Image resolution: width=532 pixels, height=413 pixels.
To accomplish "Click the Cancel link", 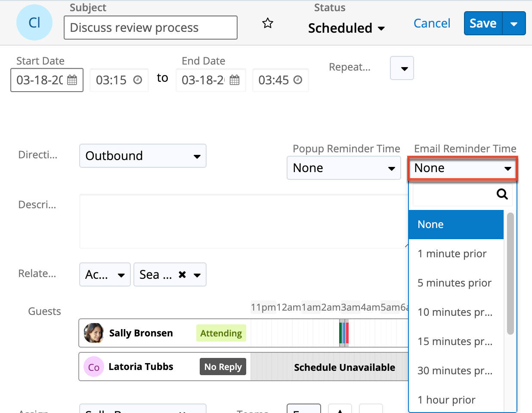I will point(432,23).
